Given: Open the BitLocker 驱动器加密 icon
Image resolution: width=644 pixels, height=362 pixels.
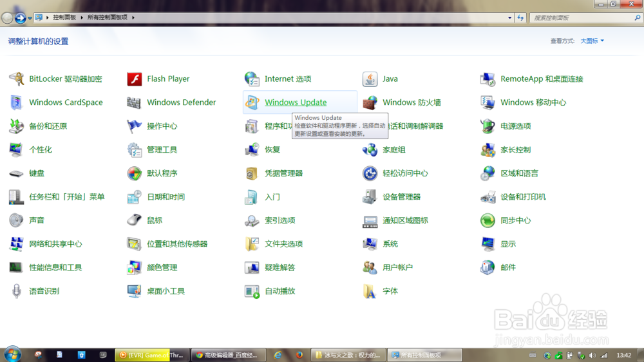Looking at the screenshot, I should (x=17, y=79).
